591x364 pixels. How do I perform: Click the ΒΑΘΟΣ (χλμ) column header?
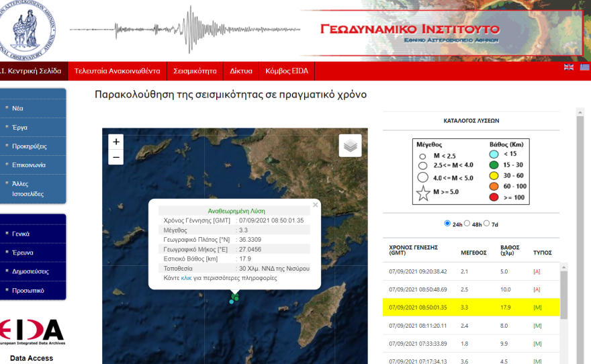tap(510, 251)
